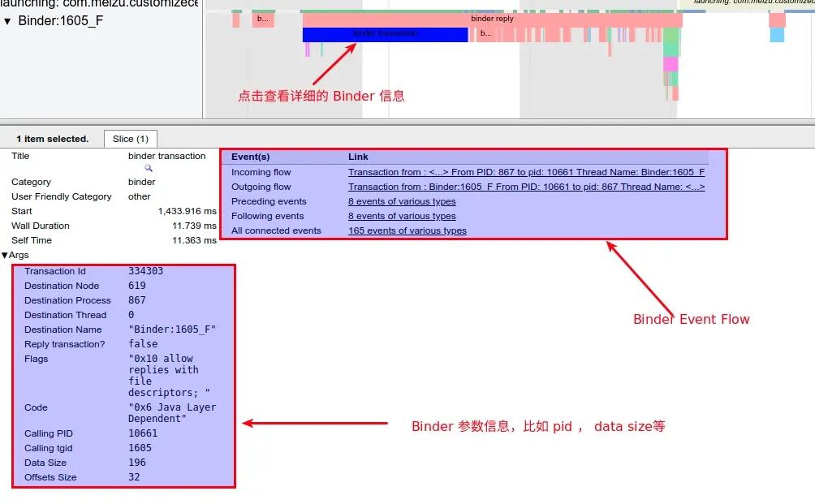Select the pink binder reply slice in the timeline

click(x=492, y=18)
